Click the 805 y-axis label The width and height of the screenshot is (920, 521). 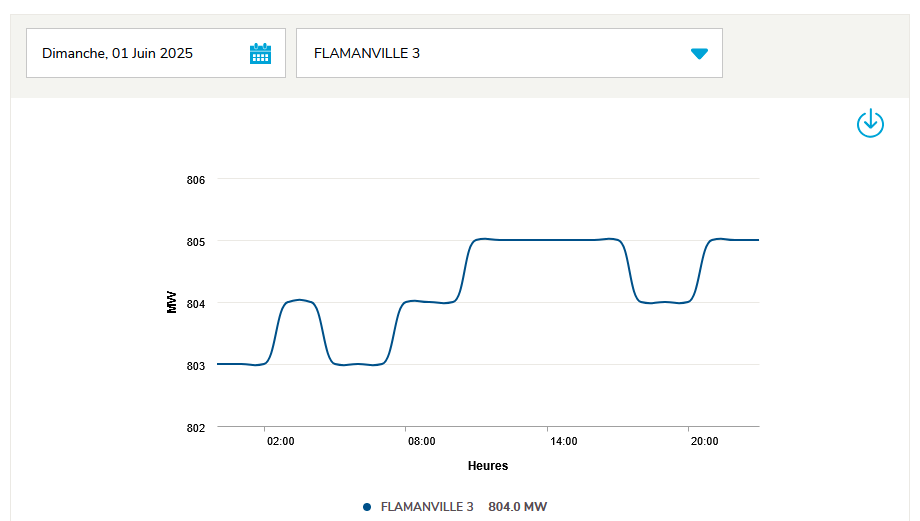(x=195, y=242)
